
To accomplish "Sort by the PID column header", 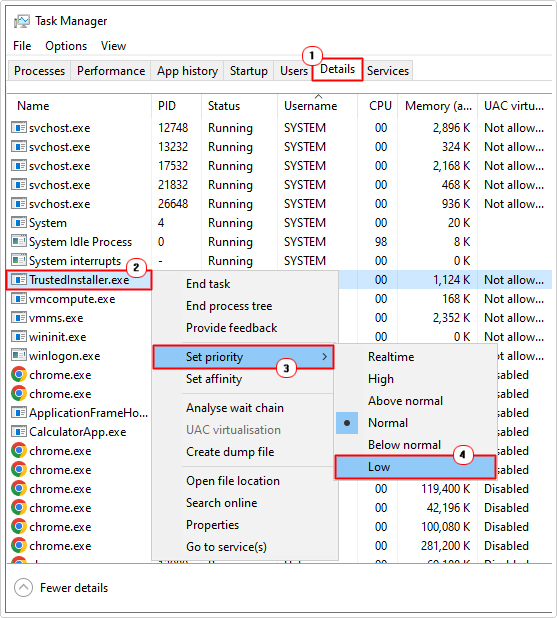I will coord(176,106).
